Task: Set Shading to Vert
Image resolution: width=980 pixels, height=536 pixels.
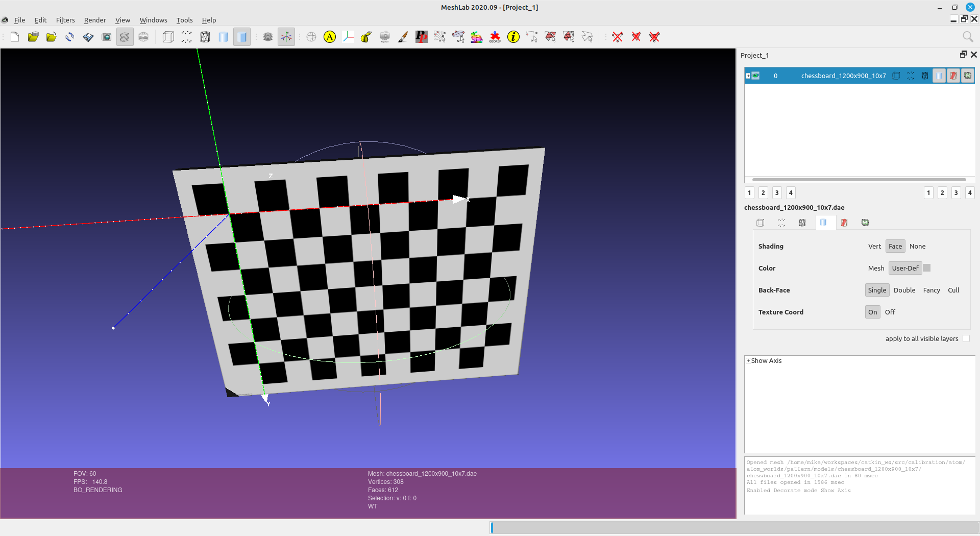Action: coord(874,246)
